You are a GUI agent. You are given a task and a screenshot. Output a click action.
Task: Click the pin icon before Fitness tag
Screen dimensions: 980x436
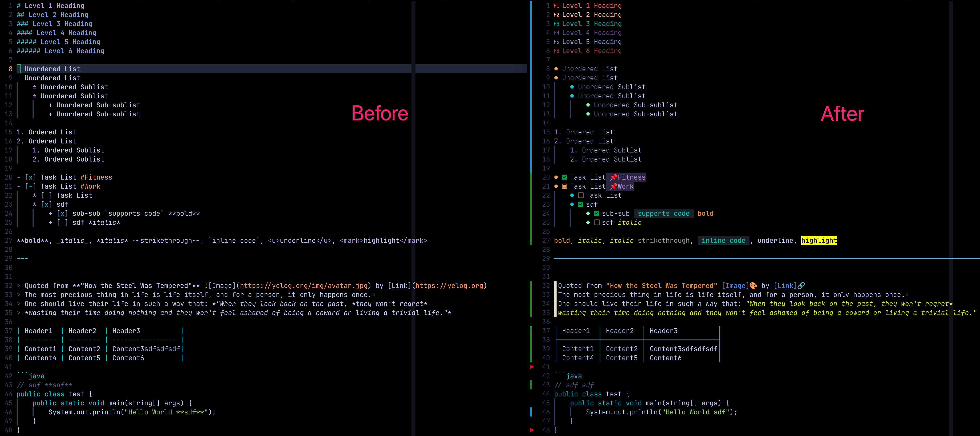pos(613,177)
